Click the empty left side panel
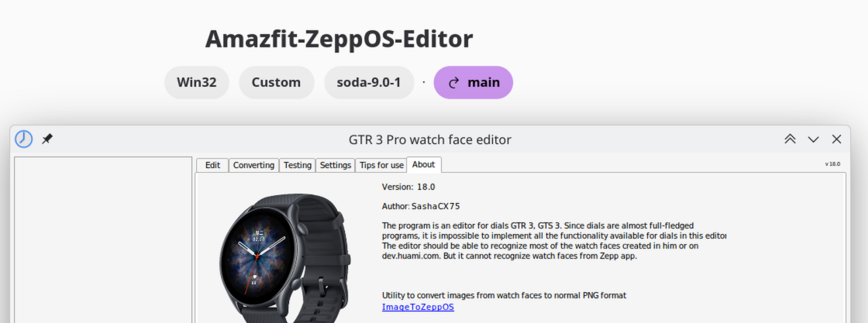This screenshot has height=323, width=868. pyautogui.click(x=103, y=239)
